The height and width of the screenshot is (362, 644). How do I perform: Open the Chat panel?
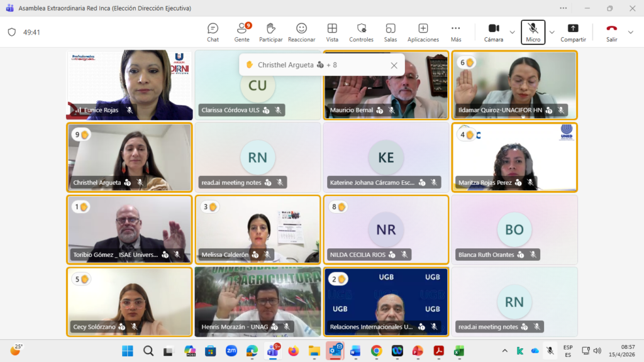213,32
